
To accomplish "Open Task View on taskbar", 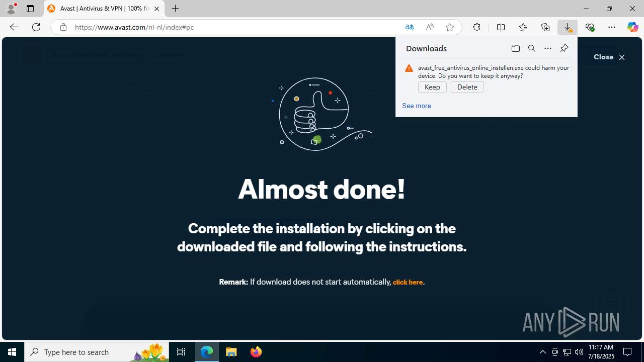I will (181, 352).
